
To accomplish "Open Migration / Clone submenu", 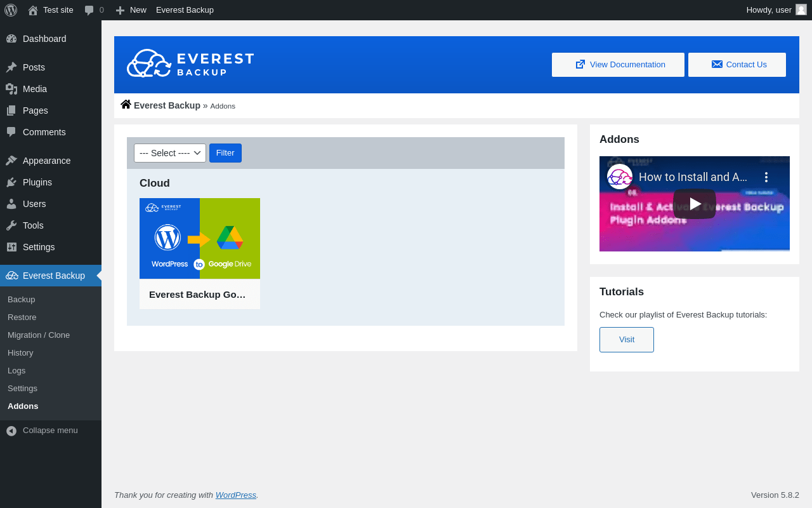I will (51, 335).
